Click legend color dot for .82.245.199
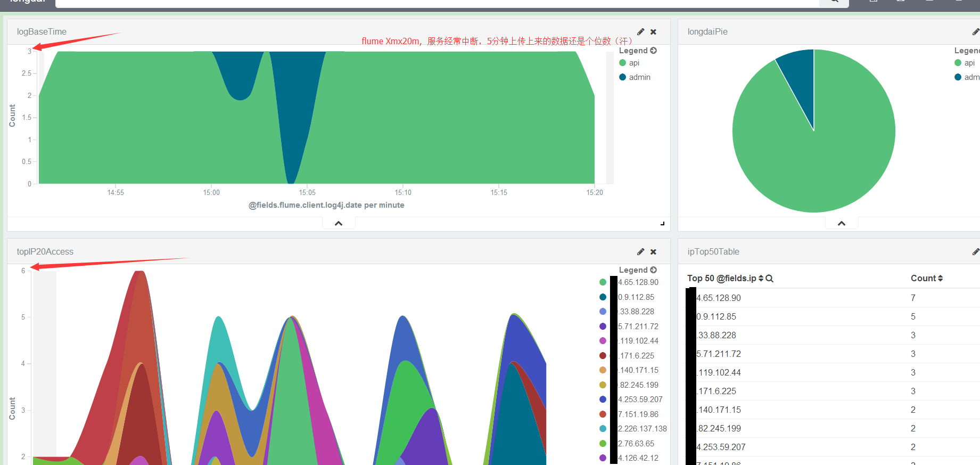 click(x=603, y=385)
